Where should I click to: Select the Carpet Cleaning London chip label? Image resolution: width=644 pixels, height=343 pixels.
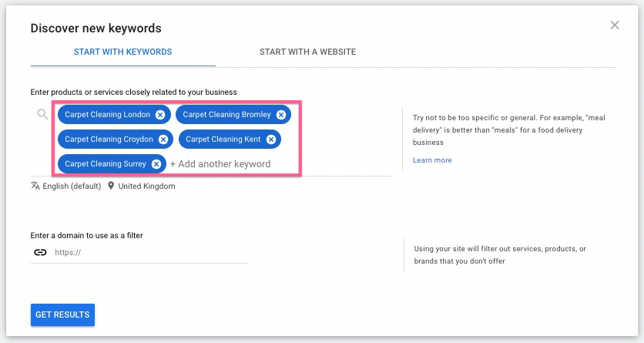click(x=107, y=115)
